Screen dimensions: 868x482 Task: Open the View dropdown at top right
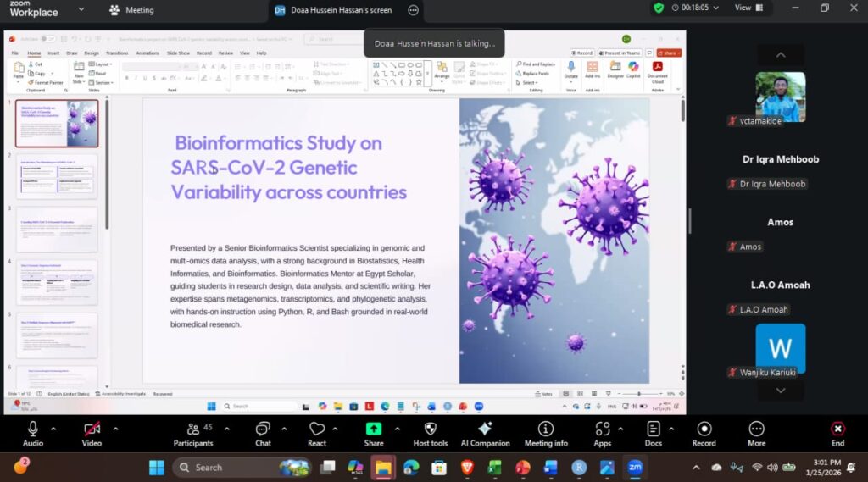[x=748, y=8]
